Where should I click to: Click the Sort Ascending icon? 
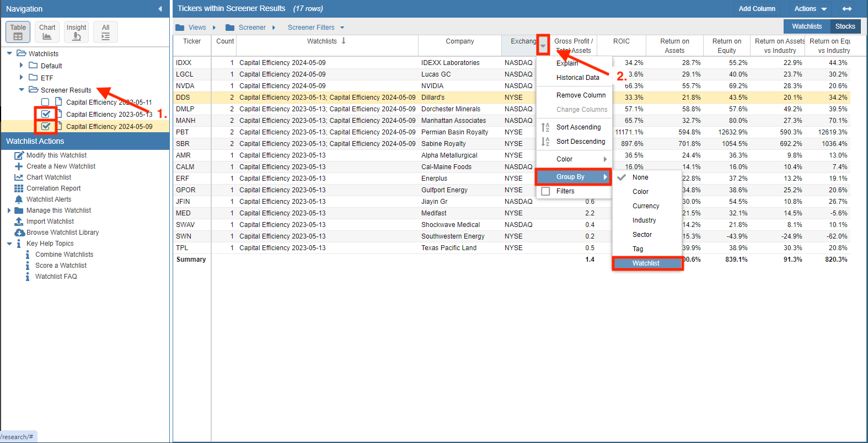pyautogui.click(x=545, y=127)
